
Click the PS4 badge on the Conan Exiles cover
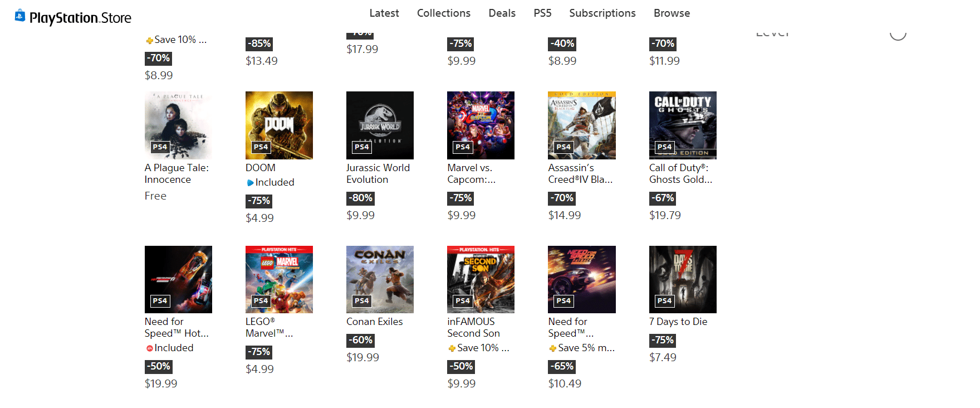tap(361, 301)
